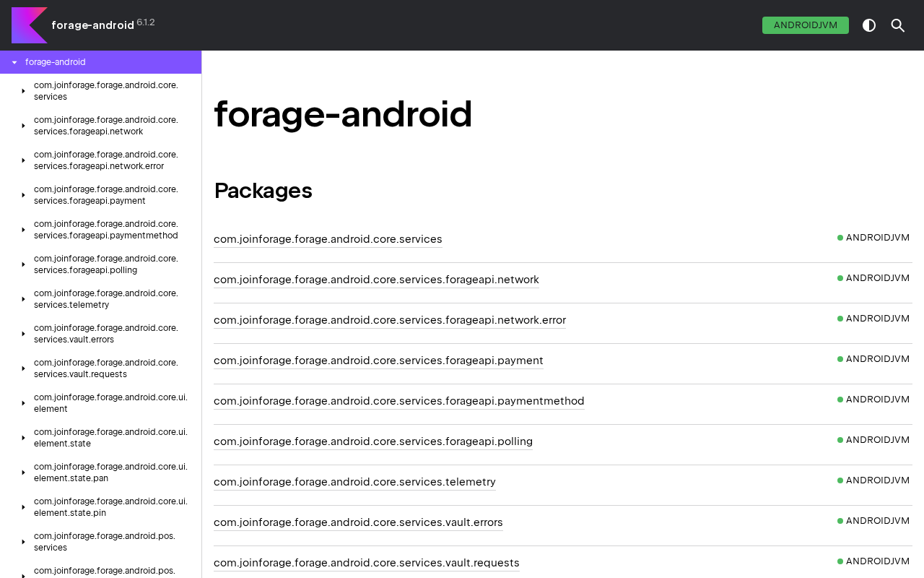Open services.vault.errors package link
This screenshot has width=924, height=578.
click(358, 522)
